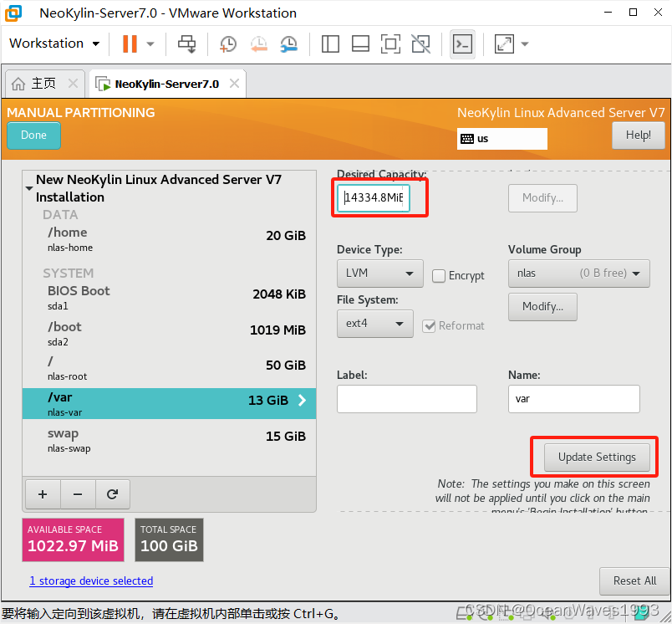Click the us keyboard layout indicator
The width and height of the screenshot is (672, 624).
click(501, 139)
